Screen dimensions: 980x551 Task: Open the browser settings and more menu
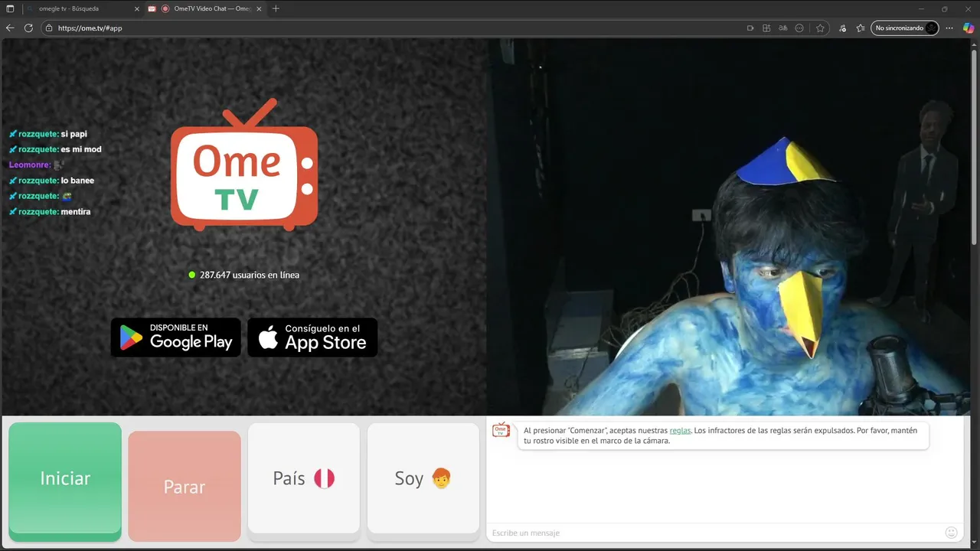pyautogui.click(x=950, y=28)
